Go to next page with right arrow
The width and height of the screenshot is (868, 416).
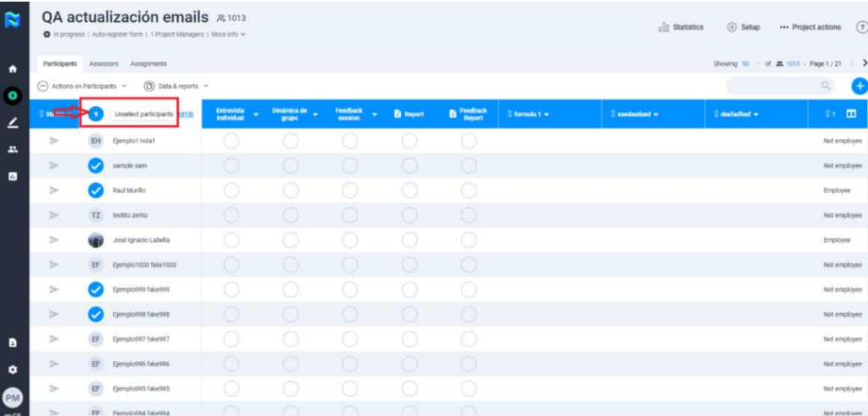[x=864, y=64]
